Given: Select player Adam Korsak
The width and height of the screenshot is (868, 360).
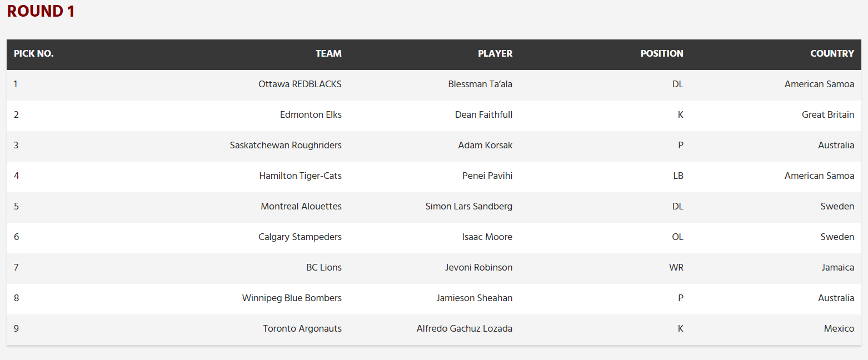Looking at the screenshot, I should (485, 146).
